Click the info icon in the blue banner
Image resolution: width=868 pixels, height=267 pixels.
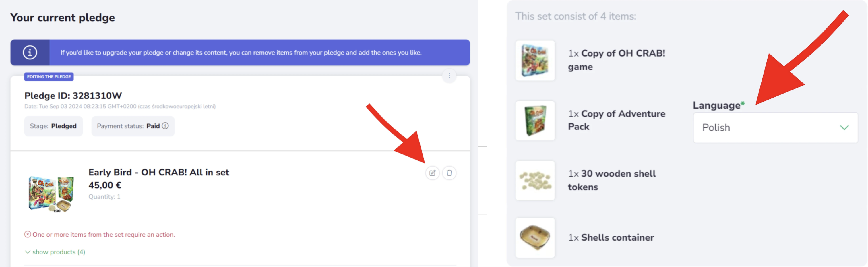30,53
